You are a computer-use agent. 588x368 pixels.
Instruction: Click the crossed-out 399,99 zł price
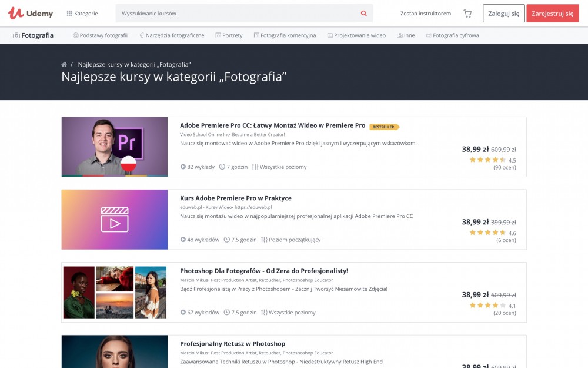click(x=503, y=223)
